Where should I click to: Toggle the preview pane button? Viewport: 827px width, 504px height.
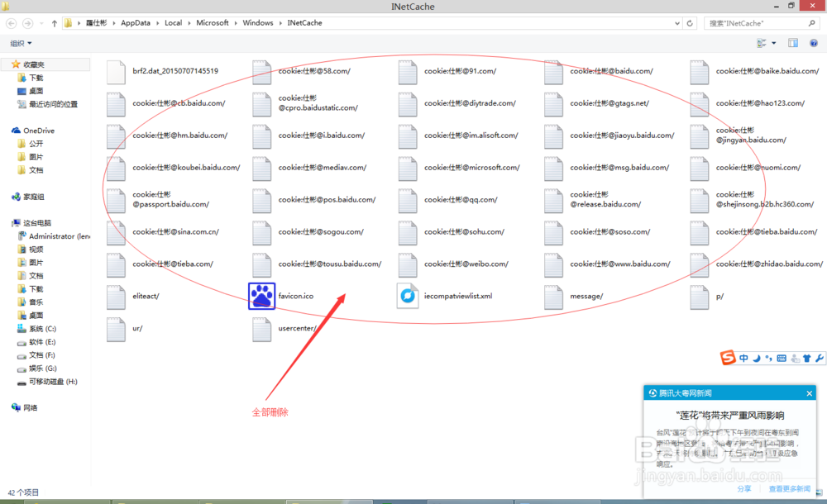(x=793, y=43)
